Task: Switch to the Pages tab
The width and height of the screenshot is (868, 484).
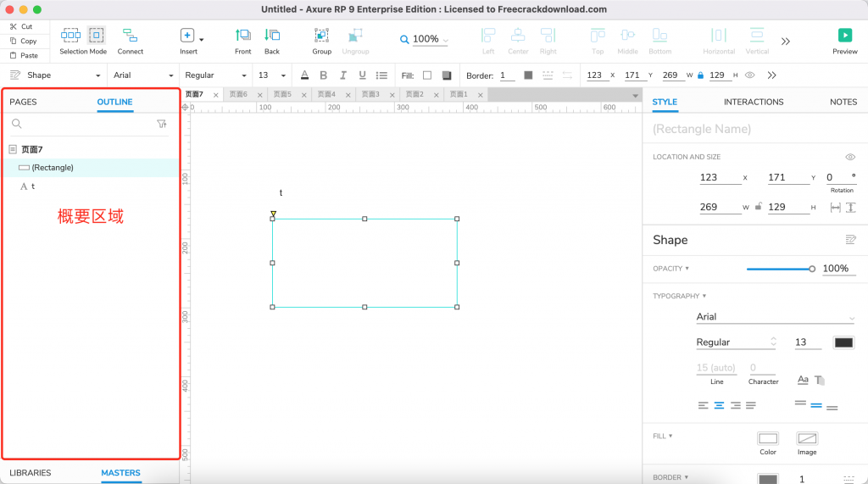Action: 23,102
